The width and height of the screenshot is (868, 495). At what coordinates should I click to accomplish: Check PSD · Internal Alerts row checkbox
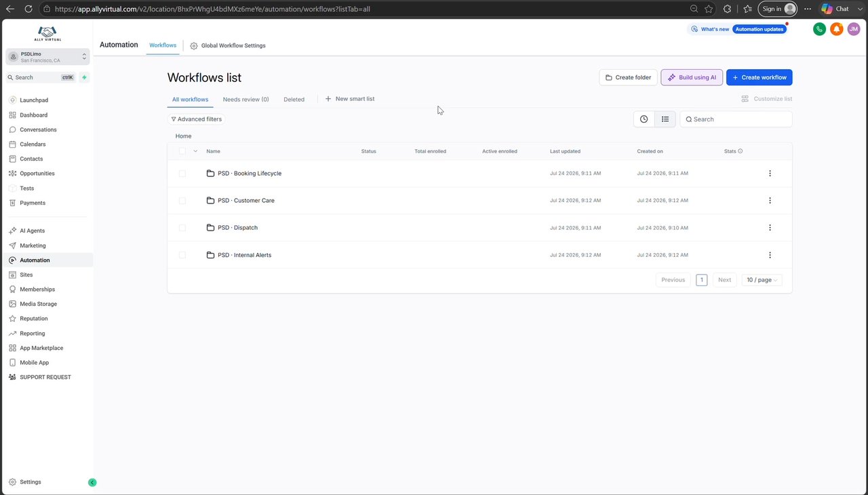tap(182, 255)
